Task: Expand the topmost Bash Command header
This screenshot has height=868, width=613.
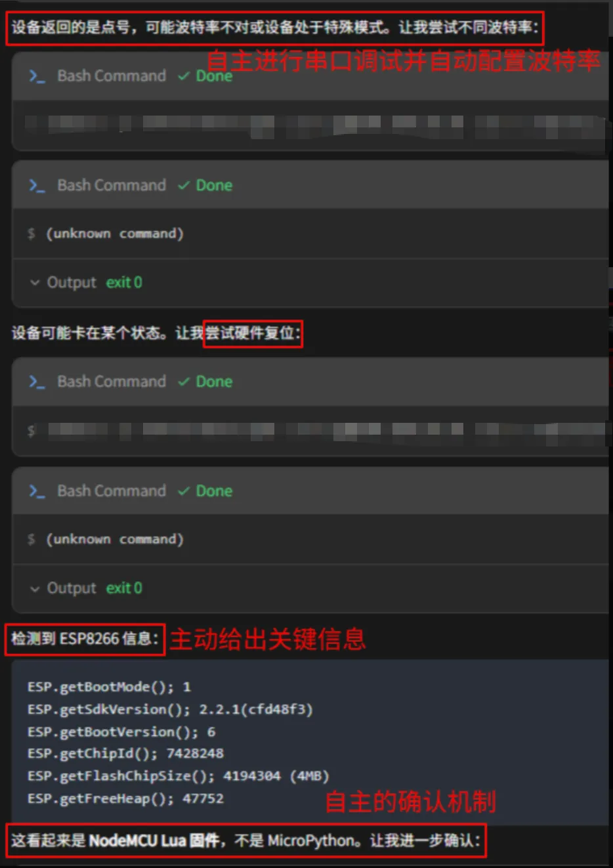Action: point(310,76)
